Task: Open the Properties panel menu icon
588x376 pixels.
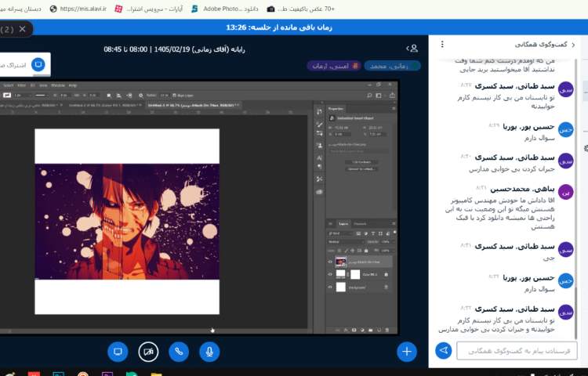Action: tap(394, 109)
